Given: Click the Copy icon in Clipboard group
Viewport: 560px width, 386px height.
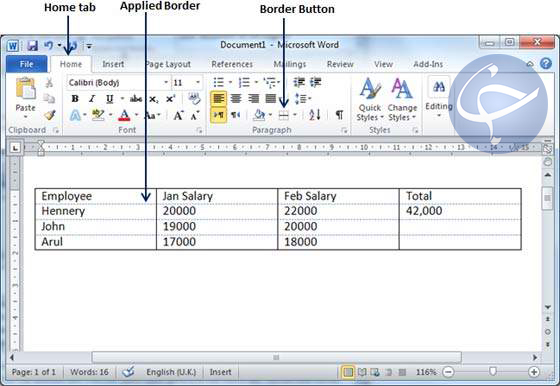Looking at the screenshot, I should [49, 98].
